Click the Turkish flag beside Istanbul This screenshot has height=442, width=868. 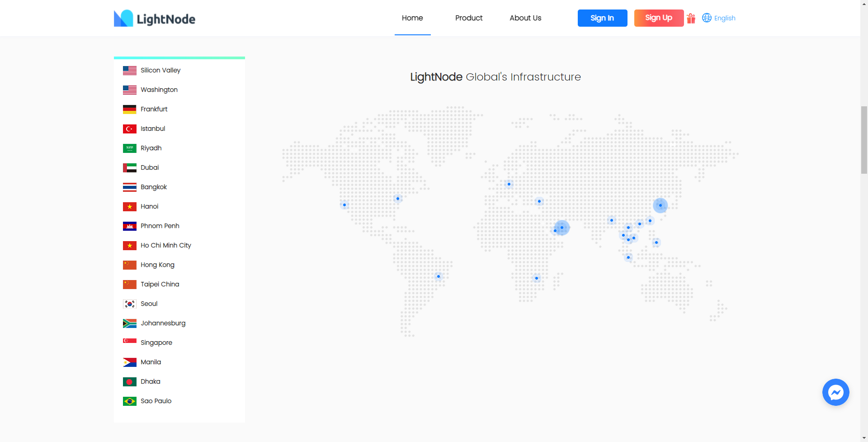(x=130, y=129)
